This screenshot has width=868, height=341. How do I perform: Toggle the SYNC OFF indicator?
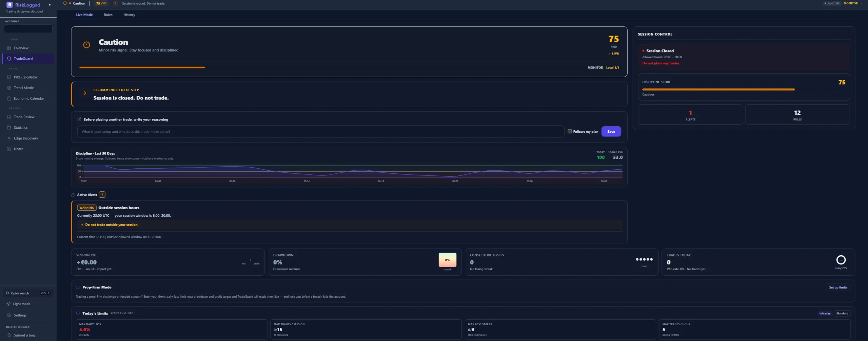[x=832, y=3]
